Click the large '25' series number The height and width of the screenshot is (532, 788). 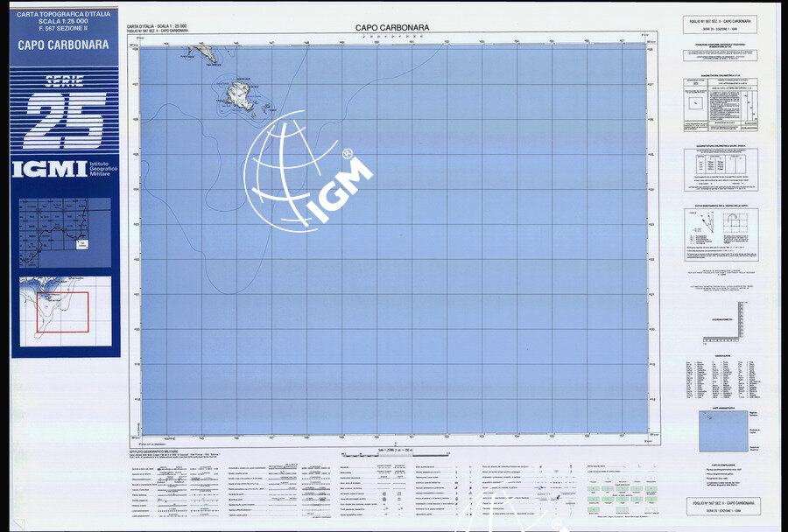pos(65,120)
